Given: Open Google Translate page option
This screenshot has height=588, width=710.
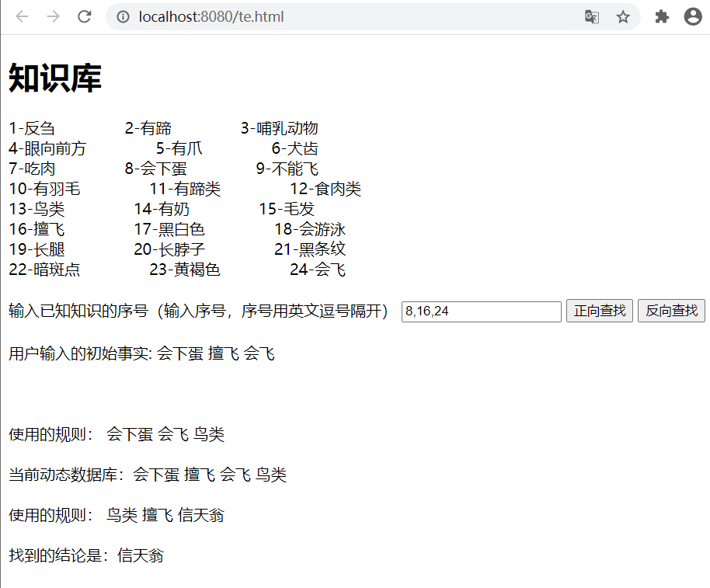Looking at the screenshot, I should [592, 17].
